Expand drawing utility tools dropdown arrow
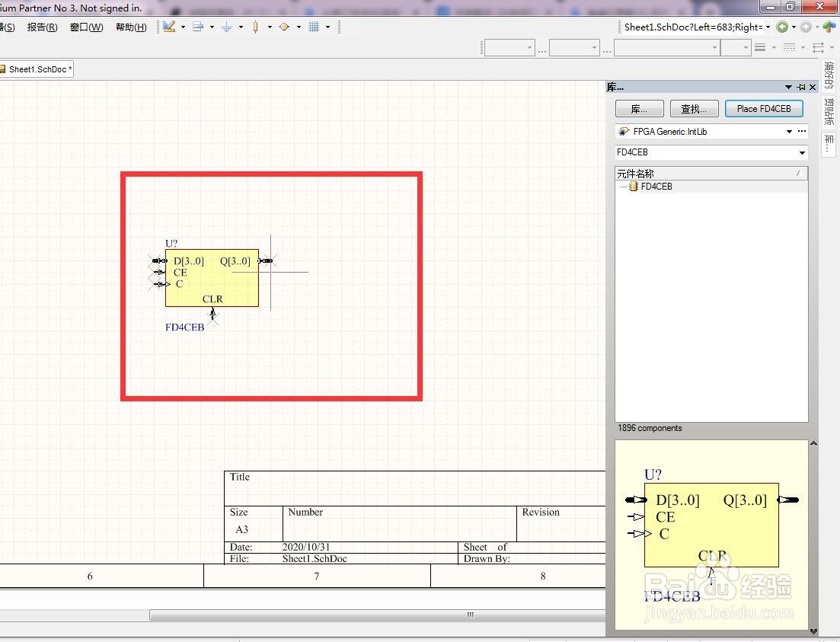 (x=184, y=27)
